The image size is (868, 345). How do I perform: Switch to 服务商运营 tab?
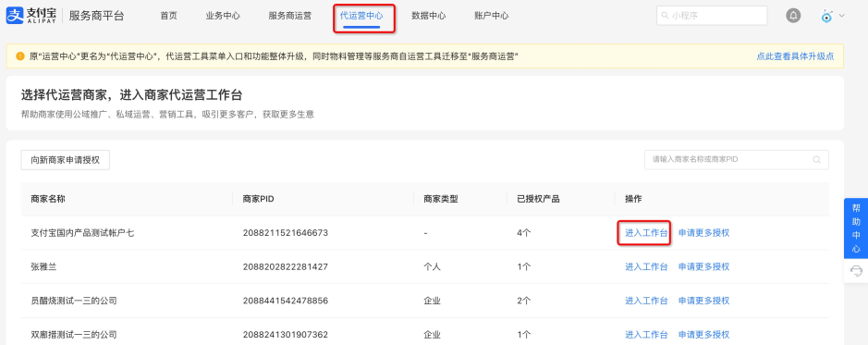289,16
